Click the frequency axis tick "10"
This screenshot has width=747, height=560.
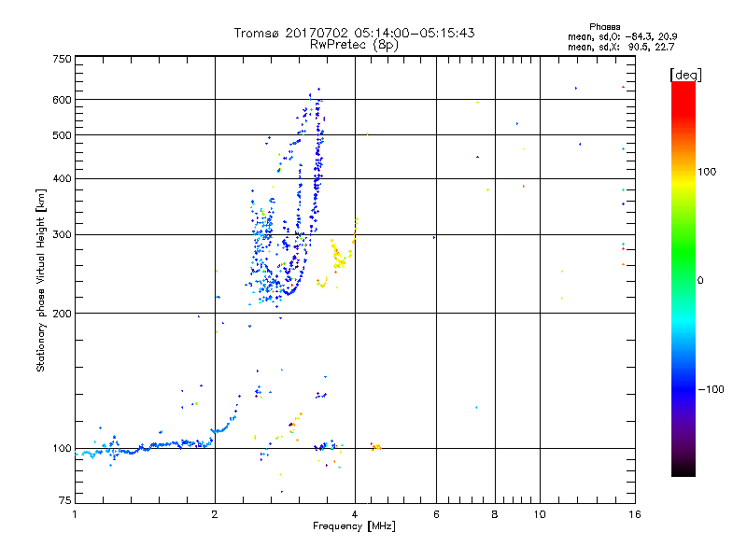[x=540, y=514]
